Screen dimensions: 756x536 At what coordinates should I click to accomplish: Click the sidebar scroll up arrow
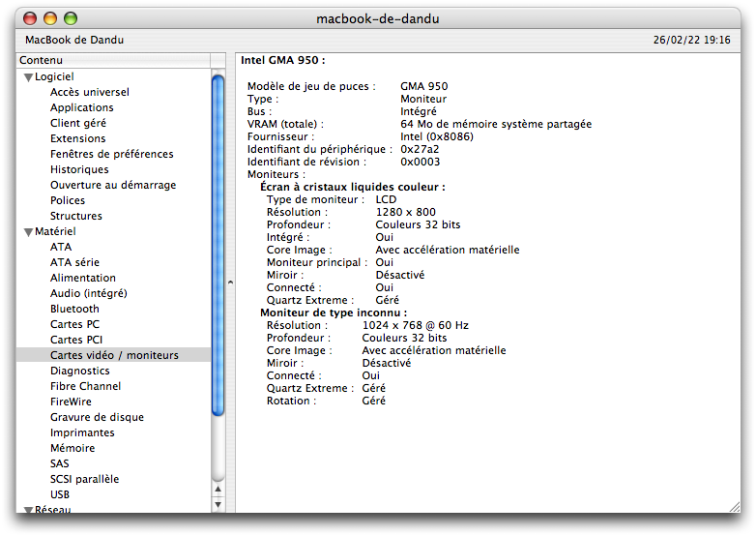pos(218,490)
